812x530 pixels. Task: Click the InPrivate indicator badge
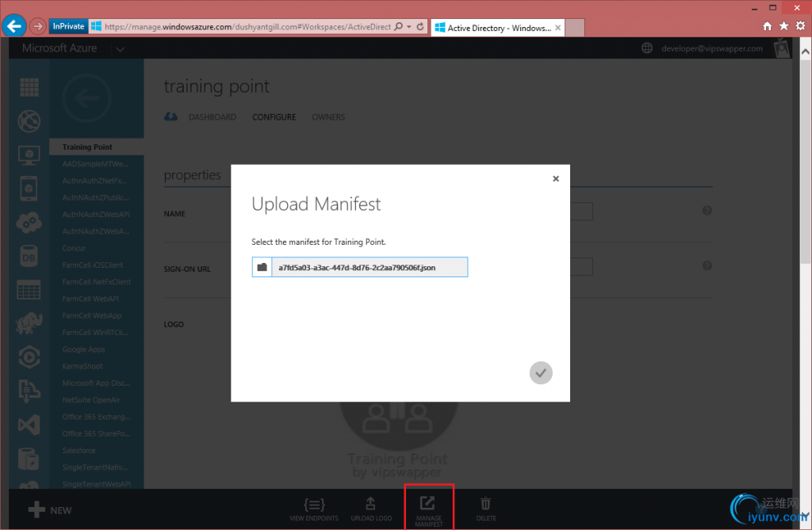coord(68,26)
